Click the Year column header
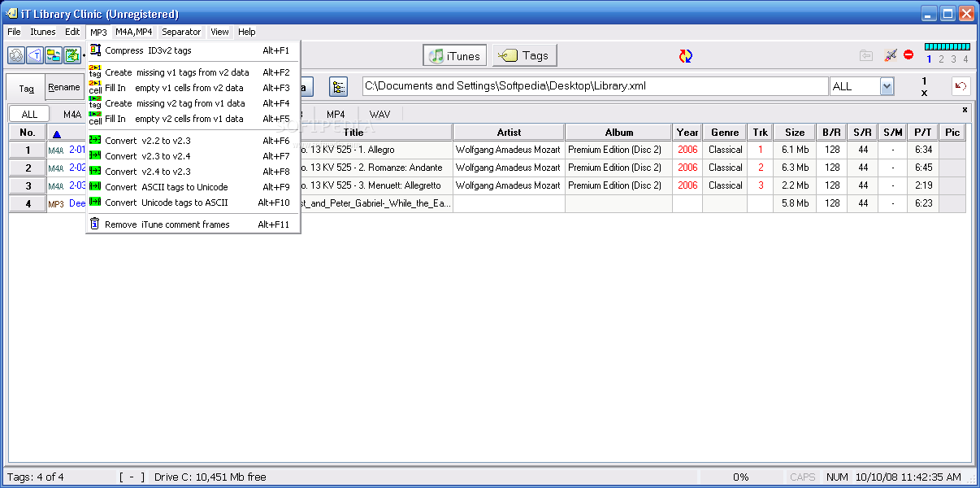This screenshot has width=980, height=488. click(687, 133)
